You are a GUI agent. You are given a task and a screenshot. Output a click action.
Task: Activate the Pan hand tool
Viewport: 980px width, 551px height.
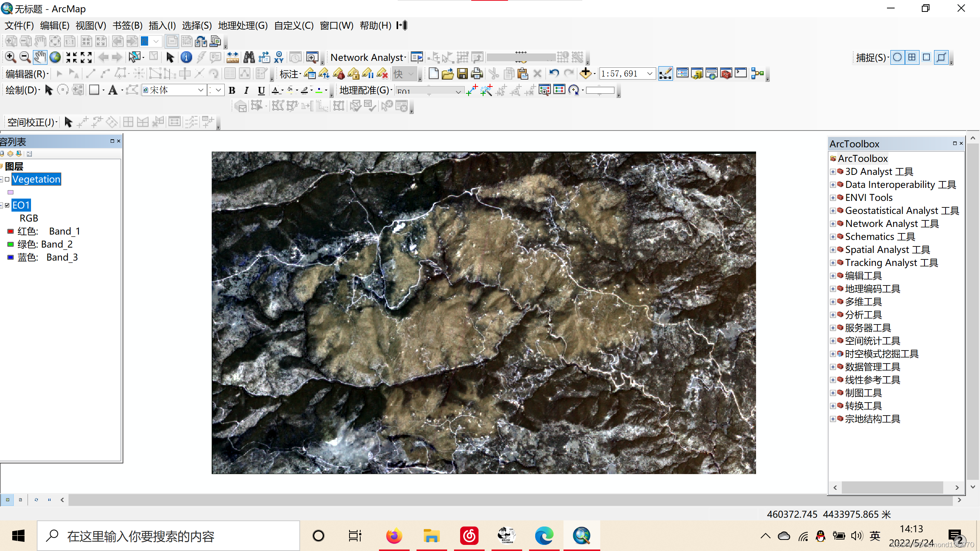(40, 57)
